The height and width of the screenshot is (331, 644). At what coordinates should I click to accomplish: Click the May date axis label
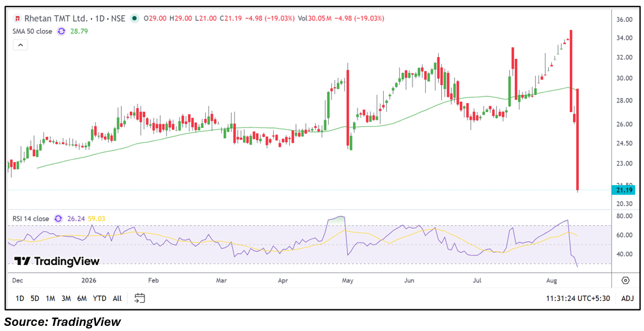coord(347,281)
